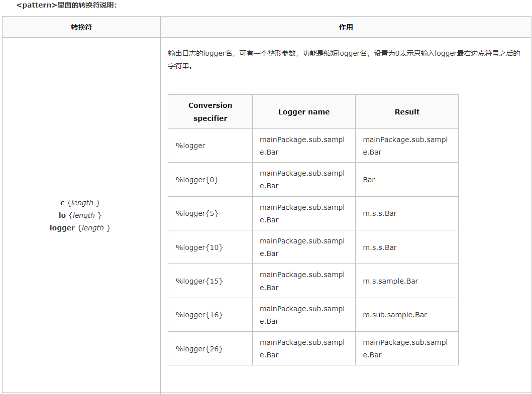
Task: Select the "Conversion specifier" header cell
Action: coord(210,112)
